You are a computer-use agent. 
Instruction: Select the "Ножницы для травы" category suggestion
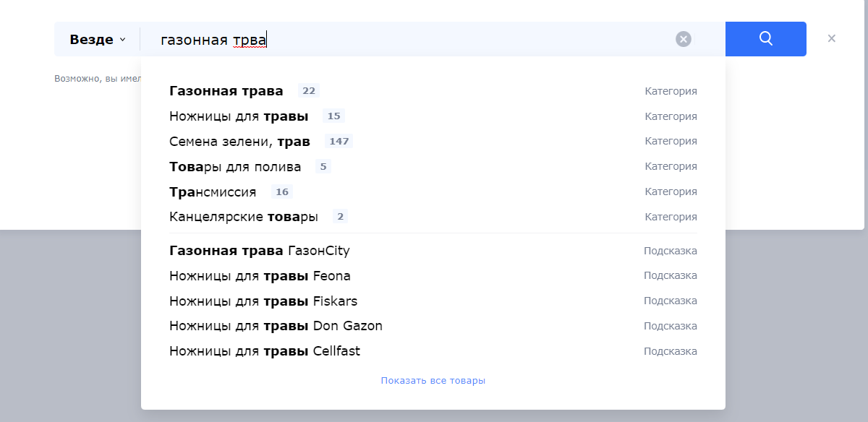(239, 116)
